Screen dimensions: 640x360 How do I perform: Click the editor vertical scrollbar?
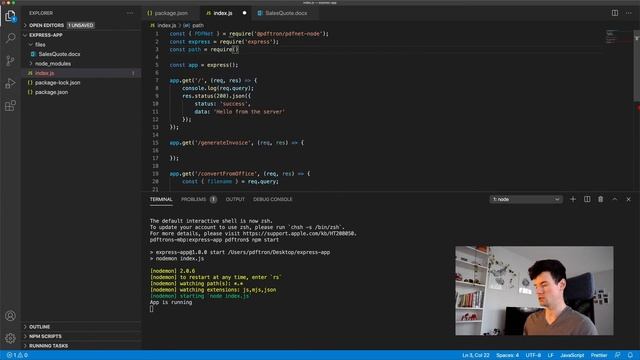pyautogui.click(x=636, y=67)
